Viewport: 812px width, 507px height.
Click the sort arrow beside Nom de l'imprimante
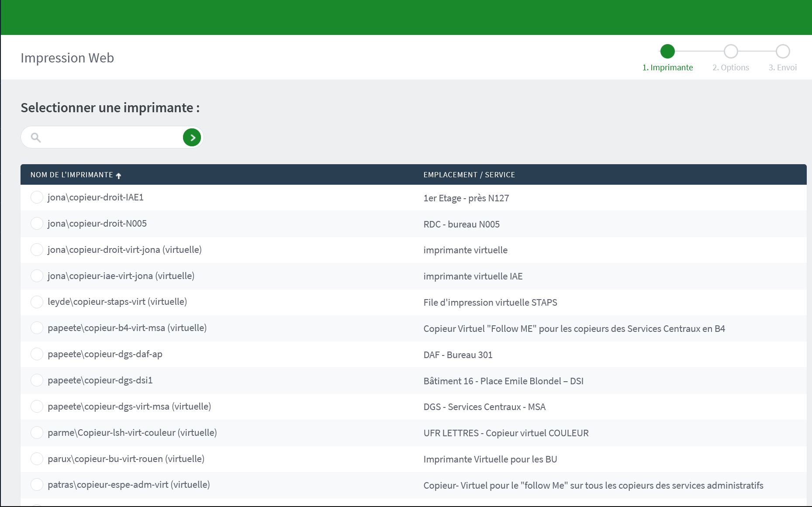coord(118,176)
